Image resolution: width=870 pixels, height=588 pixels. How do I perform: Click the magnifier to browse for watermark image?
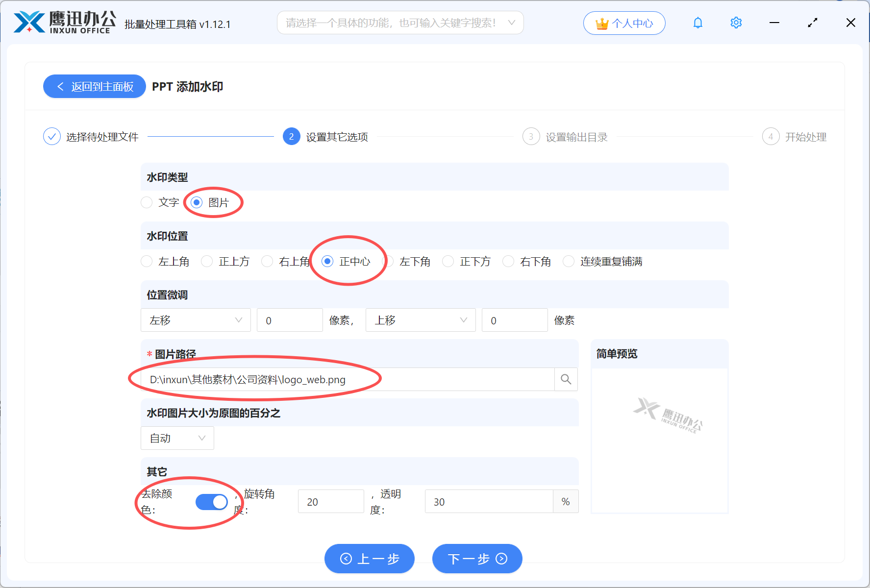click(566, 379)
